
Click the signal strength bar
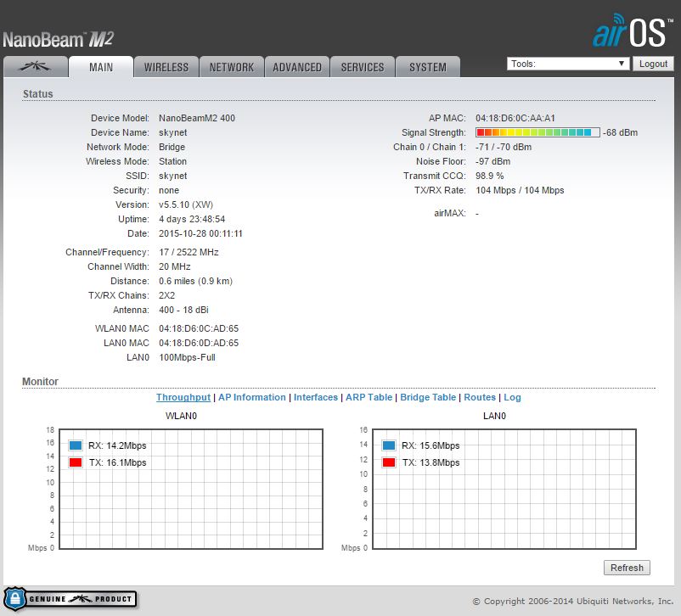click(537, 132)
